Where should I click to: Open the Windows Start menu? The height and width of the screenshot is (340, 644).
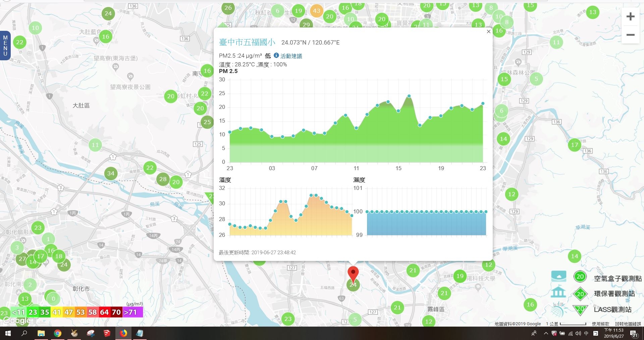8,333
